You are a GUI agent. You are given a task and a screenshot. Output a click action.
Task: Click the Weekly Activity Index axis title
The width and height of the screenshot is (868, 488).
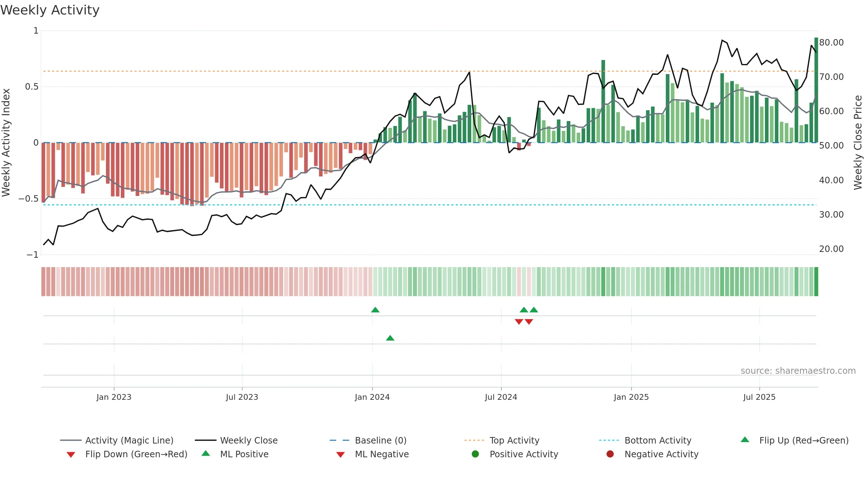pos(6,142)
